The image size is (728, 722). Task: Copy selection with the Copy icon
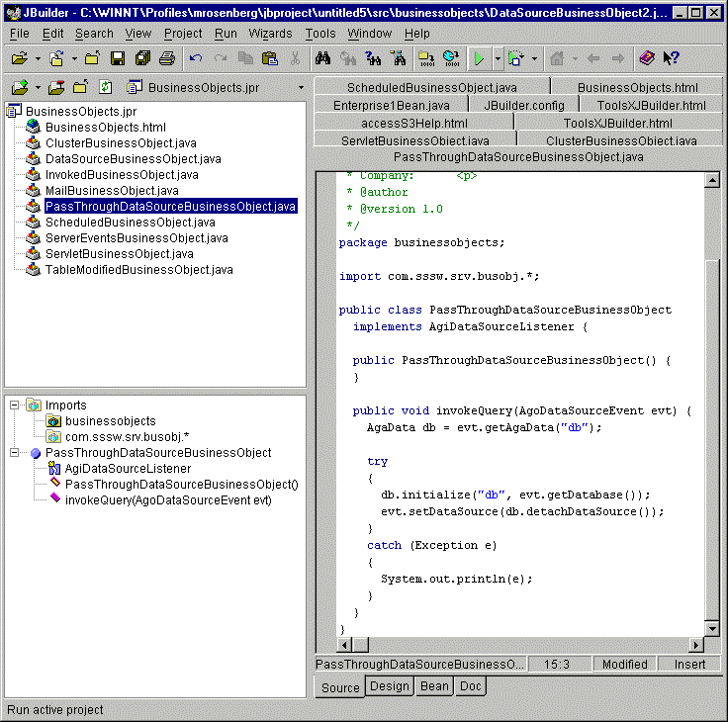point(245,58)
